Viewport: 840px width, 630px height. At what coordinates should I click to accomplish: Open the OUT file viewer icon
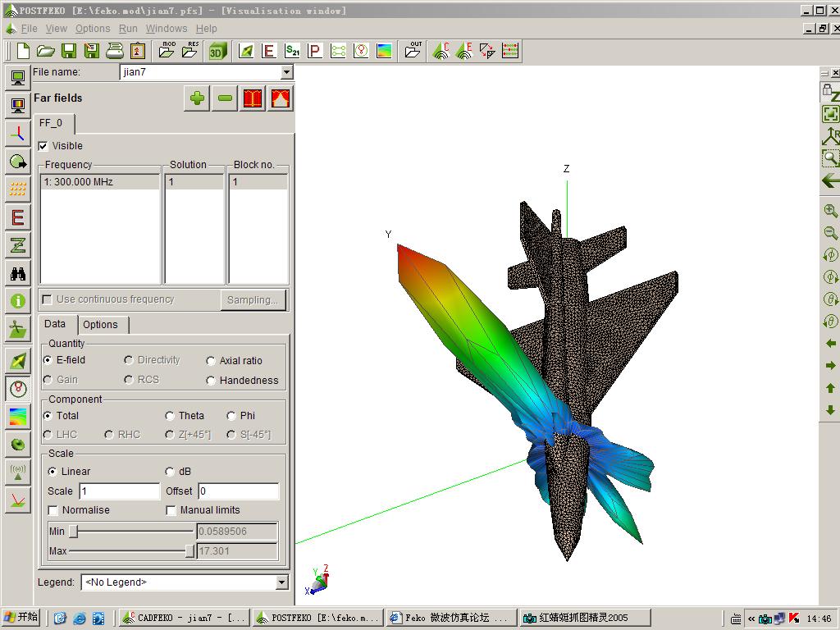[413, 51]
